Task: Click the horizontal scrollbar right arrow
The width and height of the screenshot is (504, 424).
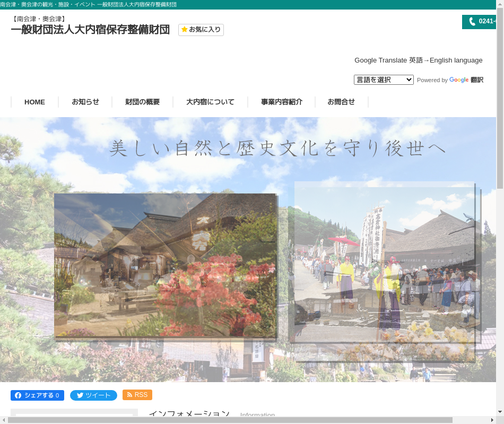Action: (x=492, y=420)
